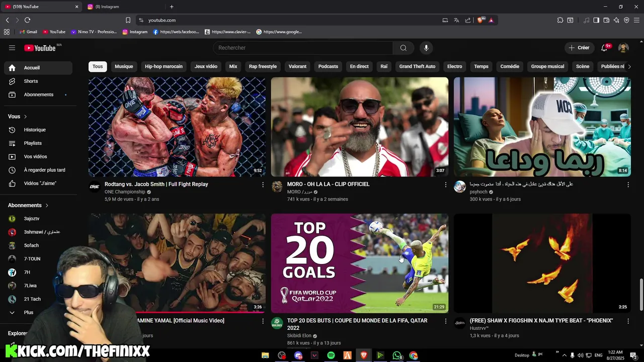Open Brave VPN shield icon

click(x=626, y=20)
